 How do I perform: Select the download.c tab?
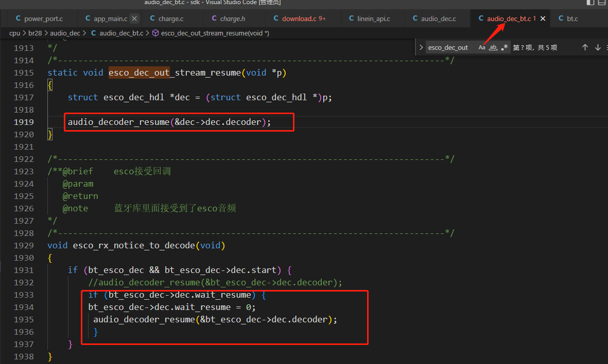pyautogui.click(x=299, y=19)
